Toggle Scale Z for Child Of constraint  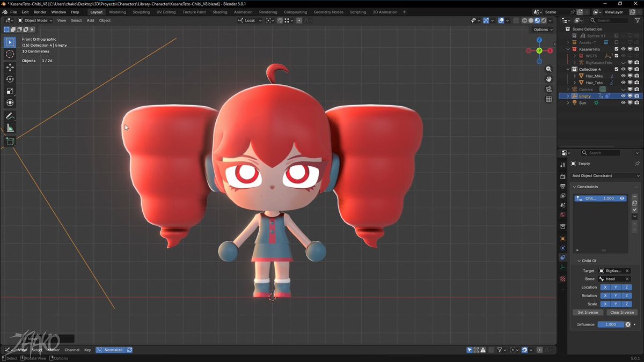(x=626, y=304)
